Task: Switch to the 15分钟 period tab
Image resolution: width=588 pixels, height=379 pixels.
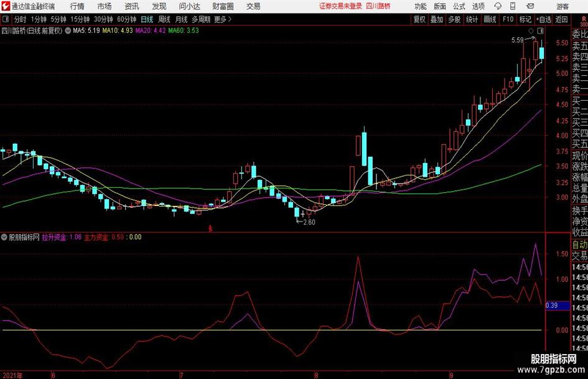Action: coord(80,19)
